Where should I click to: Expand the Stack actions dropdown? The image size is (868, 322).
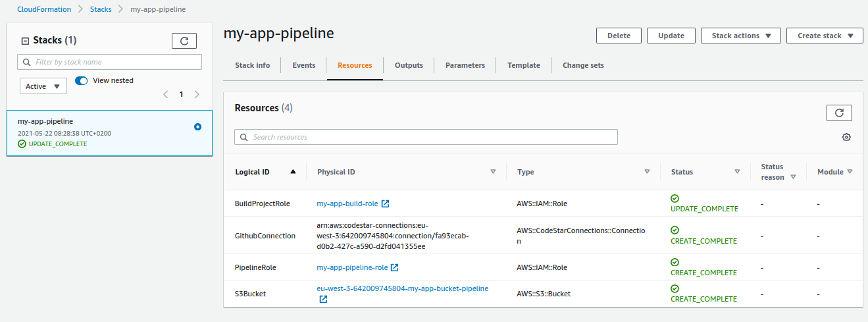coord(740,36)
